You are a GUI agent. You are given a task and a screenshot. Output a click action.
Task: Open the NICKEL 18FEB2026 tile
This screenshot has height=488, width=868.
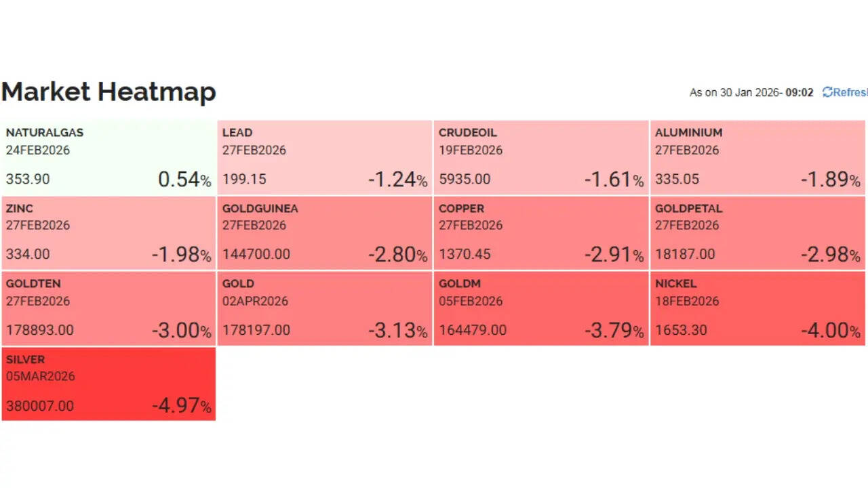pos(757,309)
